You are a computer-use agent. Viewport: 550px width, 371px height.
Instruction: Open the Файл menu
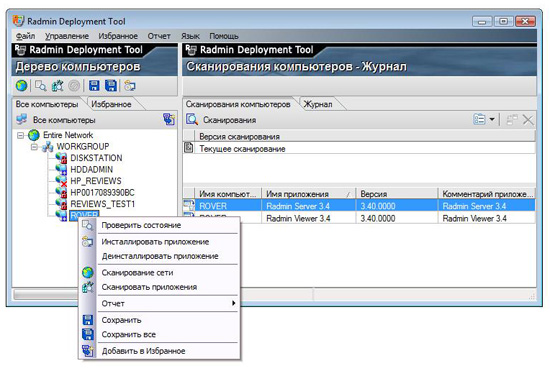[25, 36]
